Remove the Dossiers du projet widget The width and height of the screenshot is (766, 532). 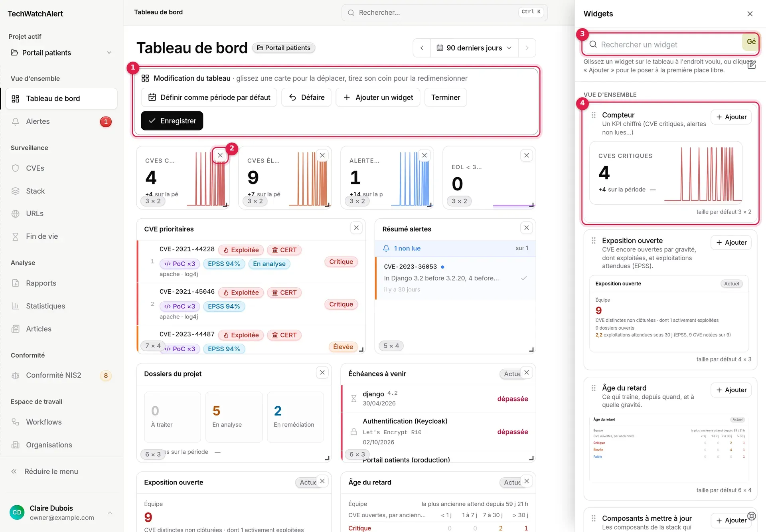point(322,372)
